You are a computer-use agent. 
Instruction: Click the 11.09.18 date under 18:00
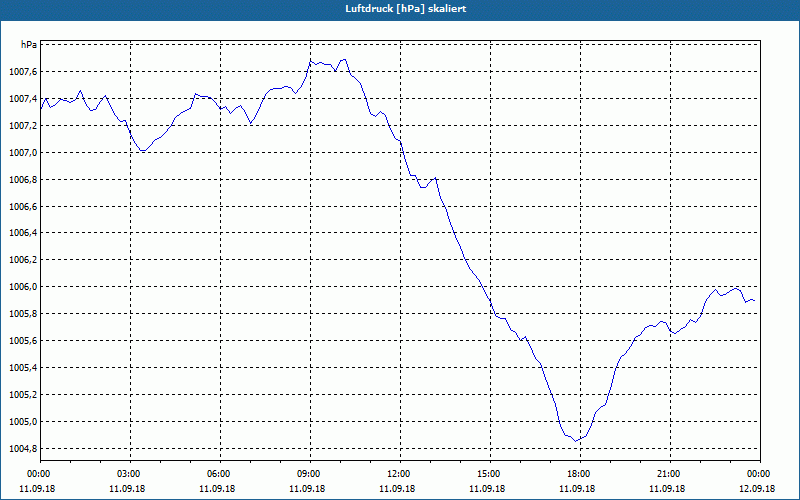[x=577, y=489]
